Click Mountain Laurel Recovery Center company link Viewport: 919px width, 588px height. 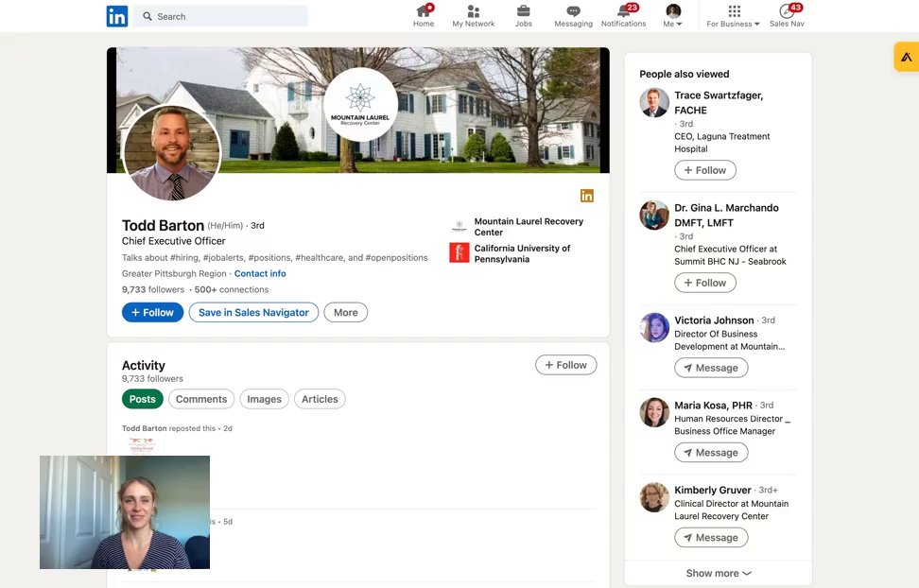coord(529,226)
